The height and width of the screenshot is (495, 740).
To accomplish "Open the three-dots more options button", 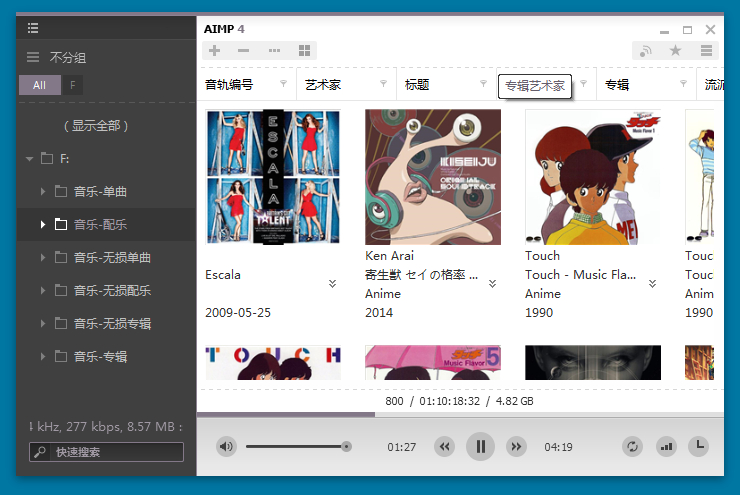I will (274, 50).
